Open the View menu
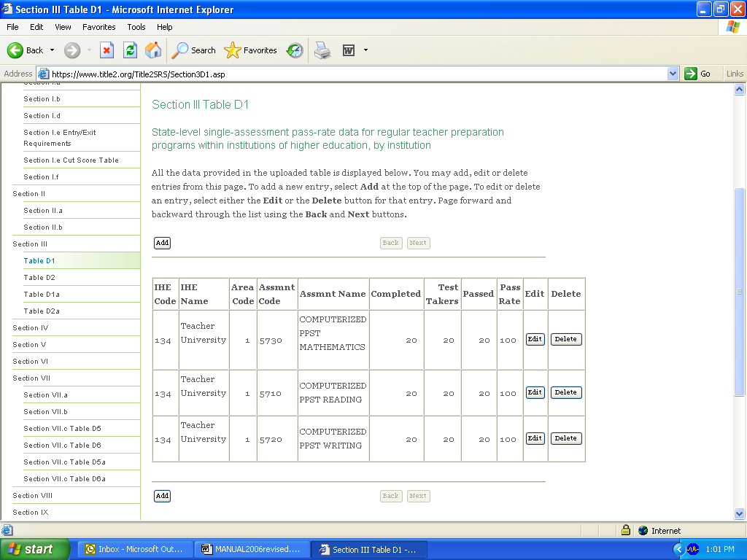The image size is (747, 560). click(63, 27)
